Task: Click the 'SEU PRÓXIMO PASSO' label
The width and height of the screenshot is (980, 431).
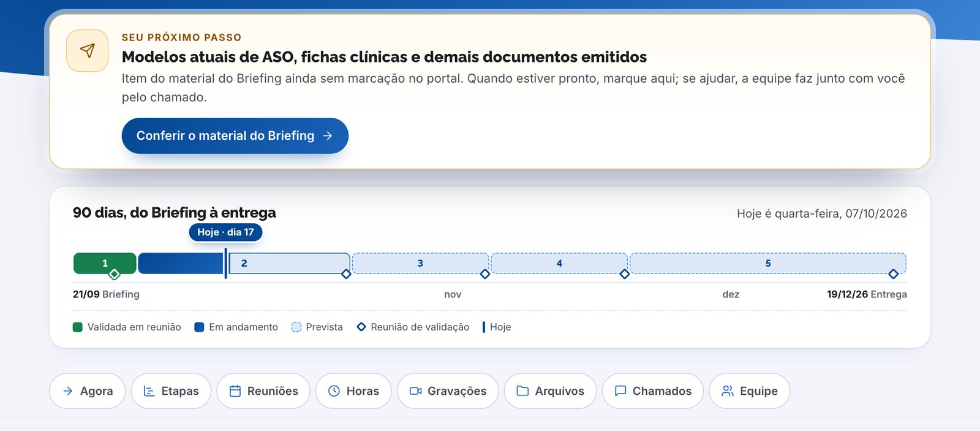Action: pos(182,37)
